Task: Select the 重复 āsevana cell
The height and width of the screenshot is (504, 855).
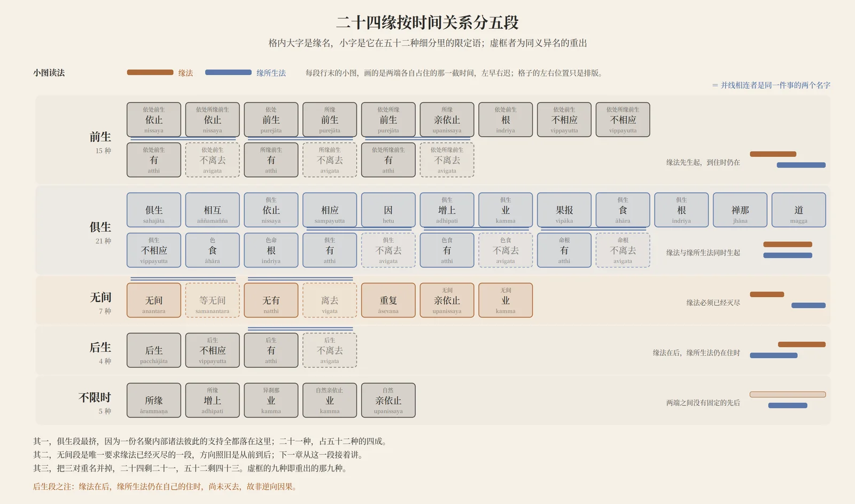Action: click(x=388, y=300)
